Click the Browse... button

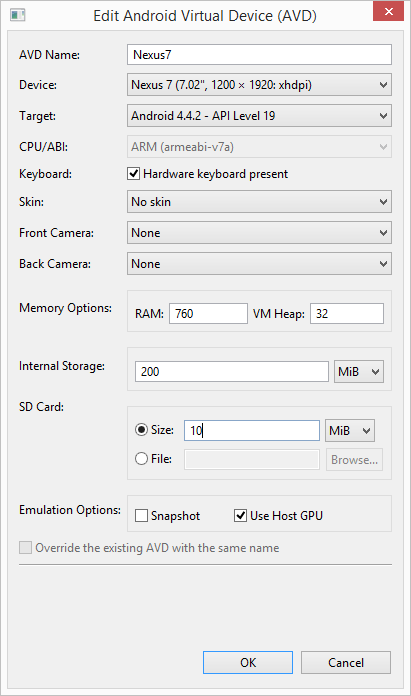[354, 460]
